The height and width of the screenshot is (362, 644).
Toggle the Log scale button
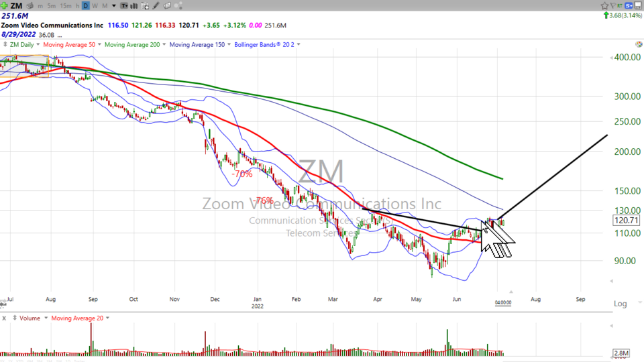620,304
